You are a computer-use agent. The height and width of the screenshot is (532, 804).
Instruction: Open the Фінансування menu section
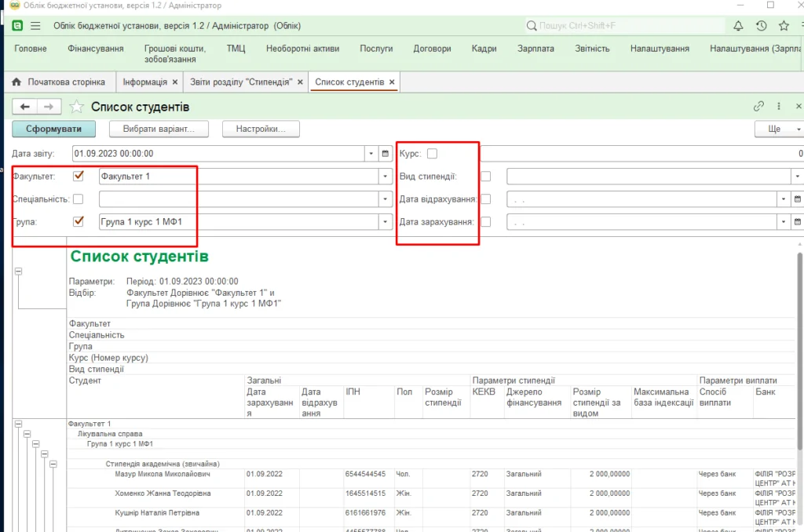(x=95, y=49)
